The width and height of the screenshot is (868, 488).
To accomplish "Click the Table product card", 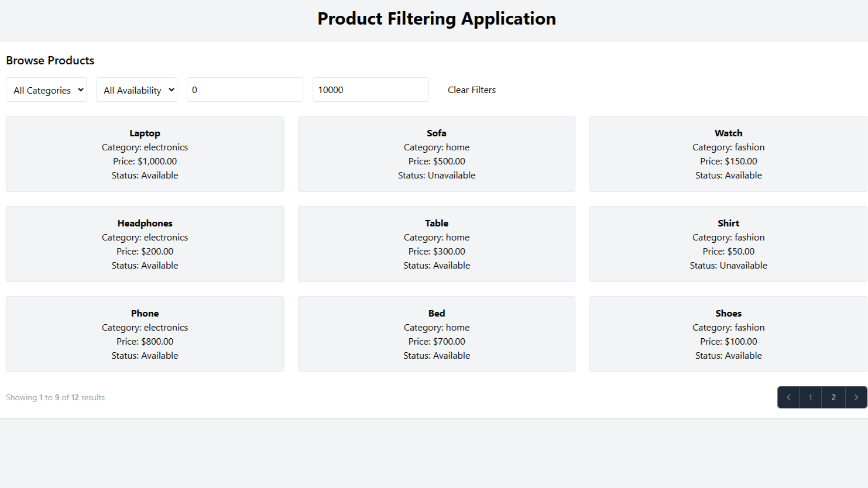I will (x=436, y=244).
